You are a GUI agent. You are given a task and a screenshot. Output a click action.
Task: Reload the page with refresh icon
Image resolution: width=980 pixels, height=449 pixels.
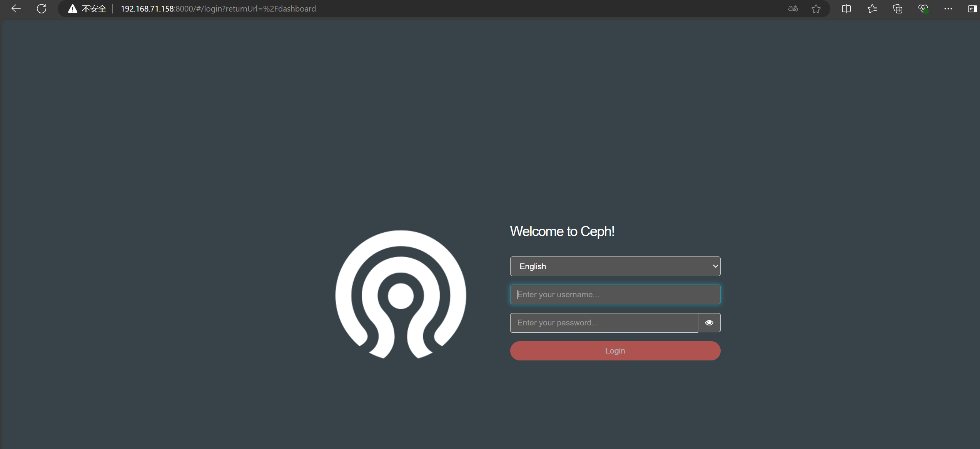point(42,8)
